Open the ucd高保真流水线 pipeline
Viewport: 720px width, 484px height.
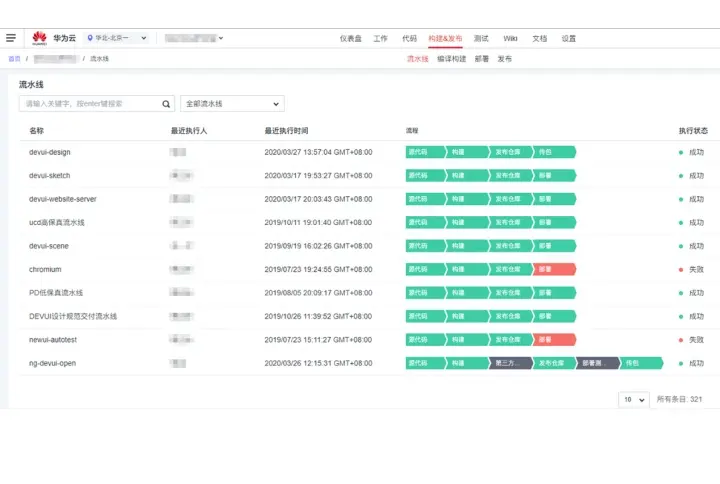pos(56,222)
